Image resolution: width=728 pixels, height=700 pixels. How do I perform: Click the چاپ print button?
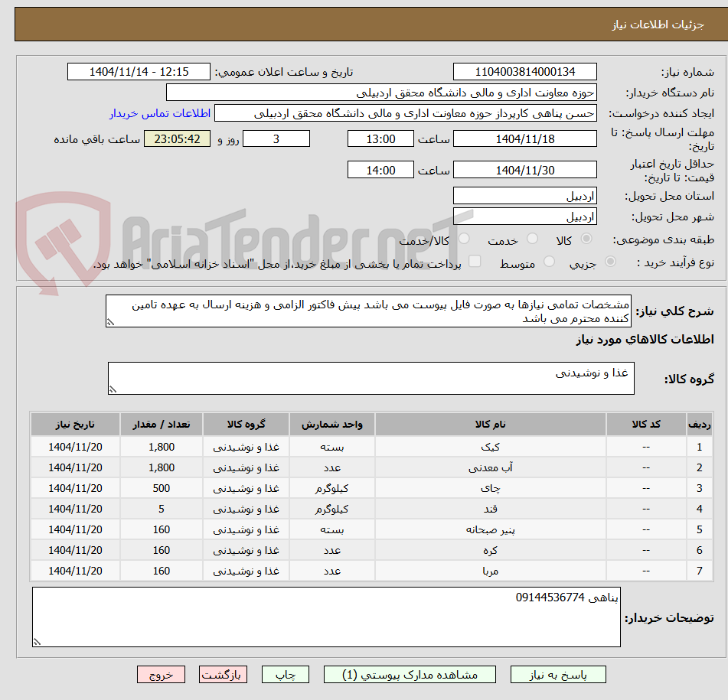coord(285,675)
